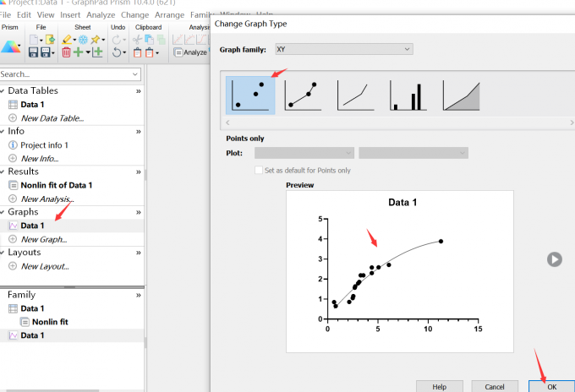The height and width of the screenshot is (392, 575).
Task: Open the first Plot dropdown
Action: click(x=304, y=153)
